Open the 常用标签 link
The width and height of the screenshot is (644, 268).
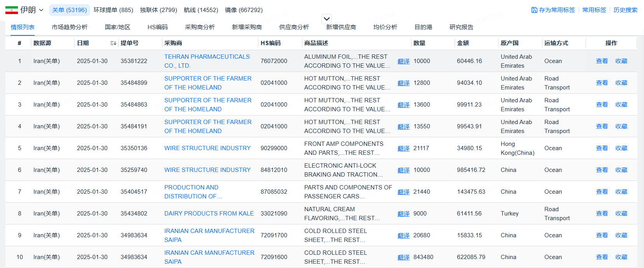pyautogui.click(x=594, y=10)
